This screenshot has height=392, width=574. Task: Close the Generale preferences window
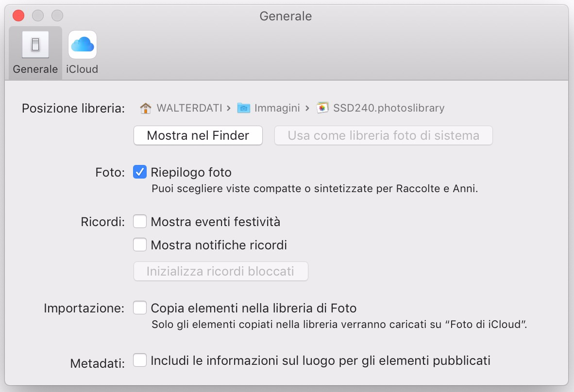(x=18, y=16)
